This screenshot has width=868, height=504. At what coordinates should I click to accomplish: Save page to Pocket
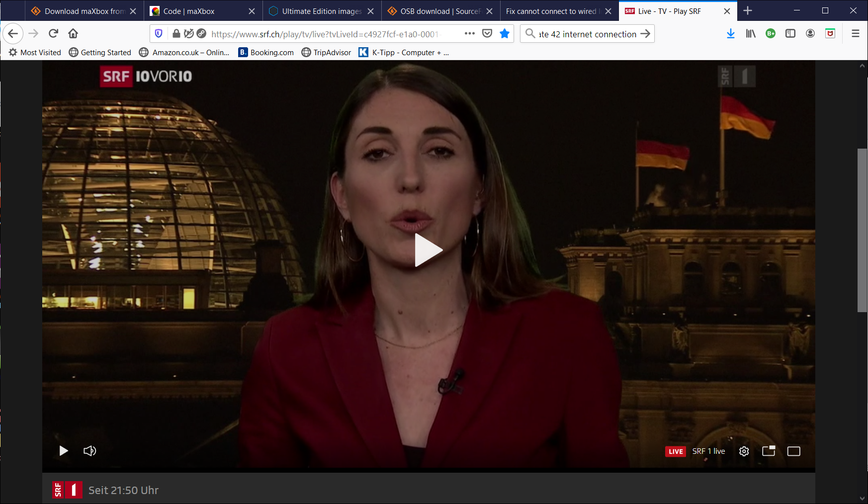pos(487,33)
